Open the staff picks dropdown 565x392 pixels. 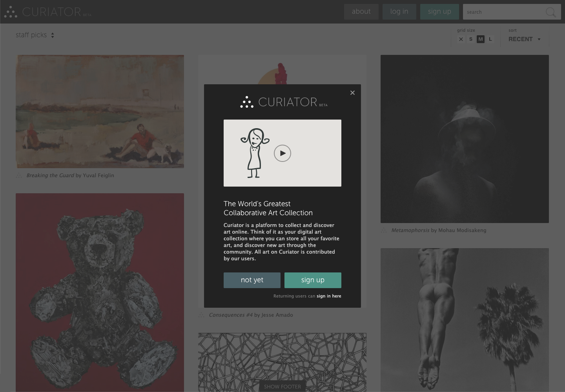(x=35, y=35)
